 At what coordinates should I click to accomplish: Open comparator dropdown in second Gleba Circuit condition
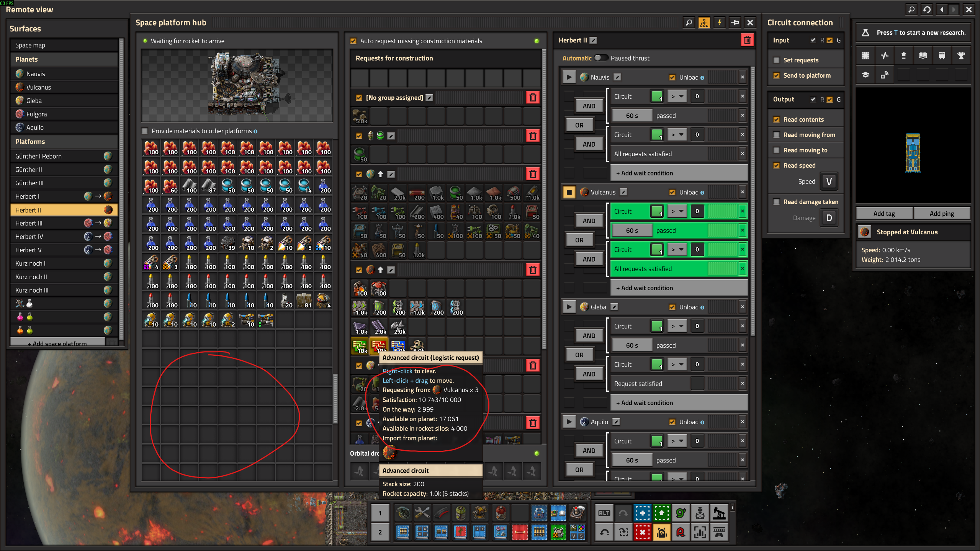coord(677,365)
